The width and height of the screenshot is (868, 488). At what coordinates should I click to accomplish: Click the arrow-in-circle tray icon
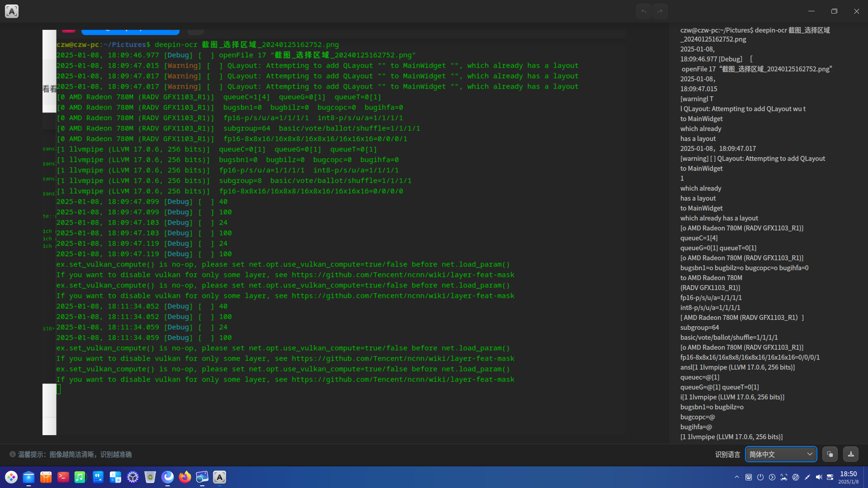[772, 477]
